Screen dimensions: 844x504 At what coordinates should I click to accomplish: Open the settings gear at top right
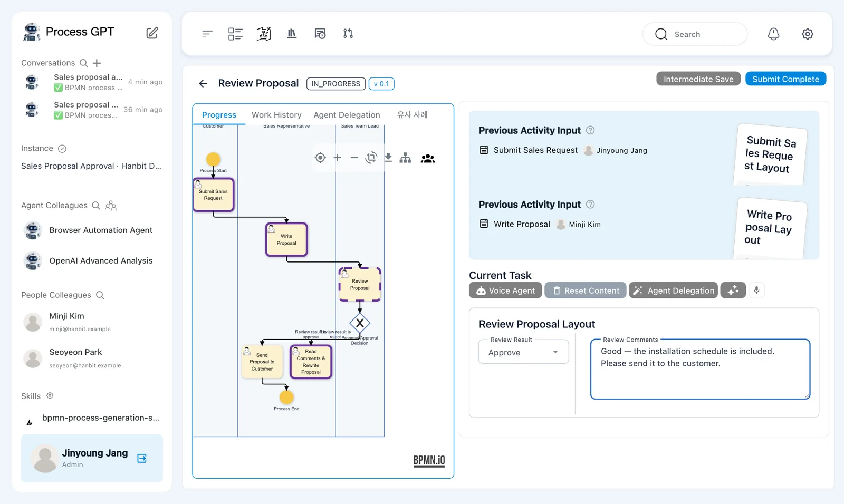pos(808,34)
